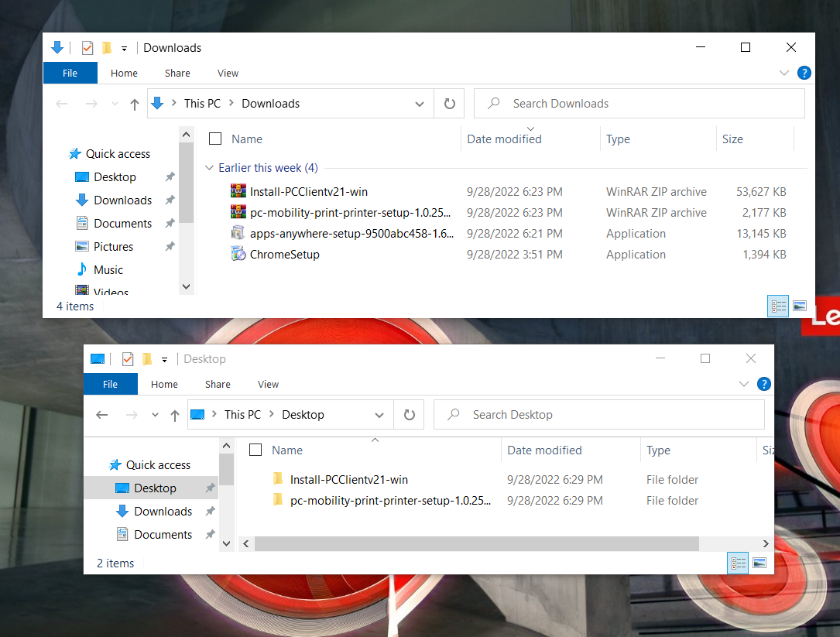Open recent locations dropdown in Desktop window

(x=155, y=415)
